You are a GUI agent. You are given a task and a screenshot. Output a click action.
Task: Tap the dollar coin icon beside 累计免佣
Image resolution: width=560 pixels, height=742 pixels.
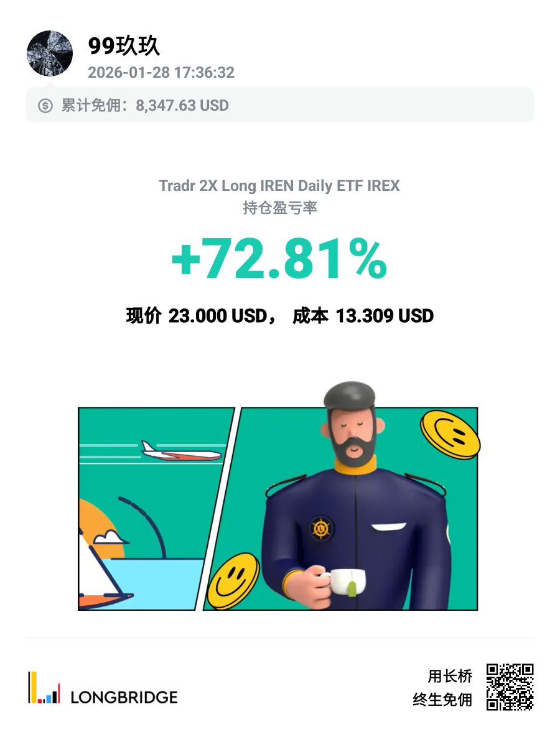tap(45, 106)
